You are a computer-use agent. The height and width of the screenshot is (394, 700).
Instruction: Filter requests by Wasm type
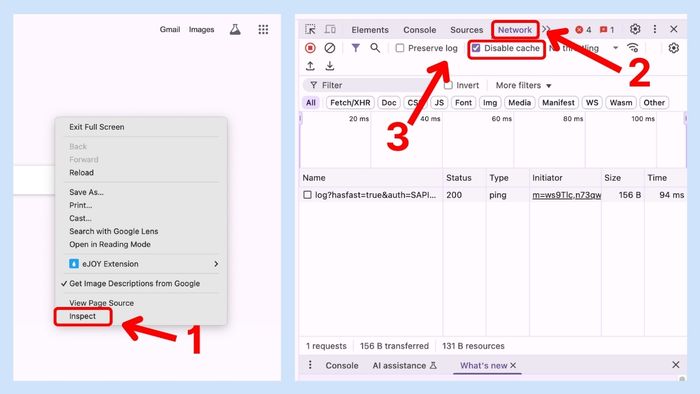pos(621,103)
